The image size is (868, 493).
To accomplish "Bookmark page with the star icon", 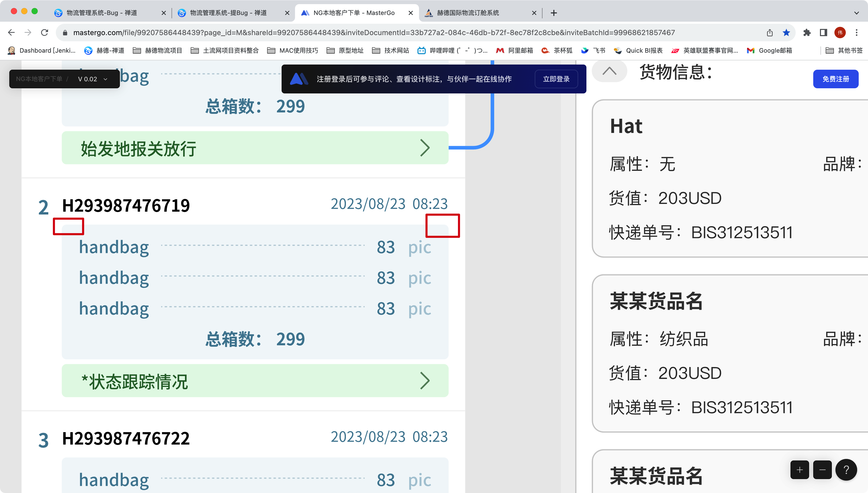I will pos(786,33).
